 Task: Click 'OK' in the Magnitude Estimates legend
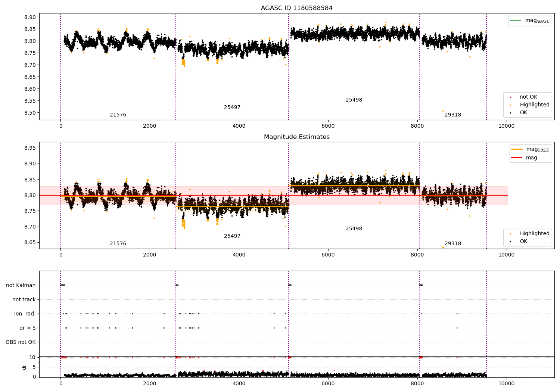point(523,242)
